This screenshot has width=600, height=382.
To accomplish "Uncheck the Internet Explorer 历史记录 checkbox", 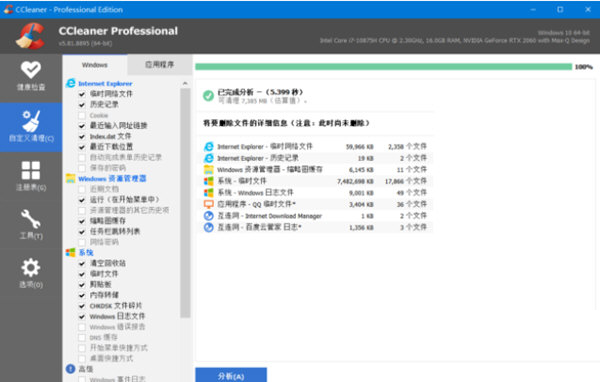I will 82,104.
